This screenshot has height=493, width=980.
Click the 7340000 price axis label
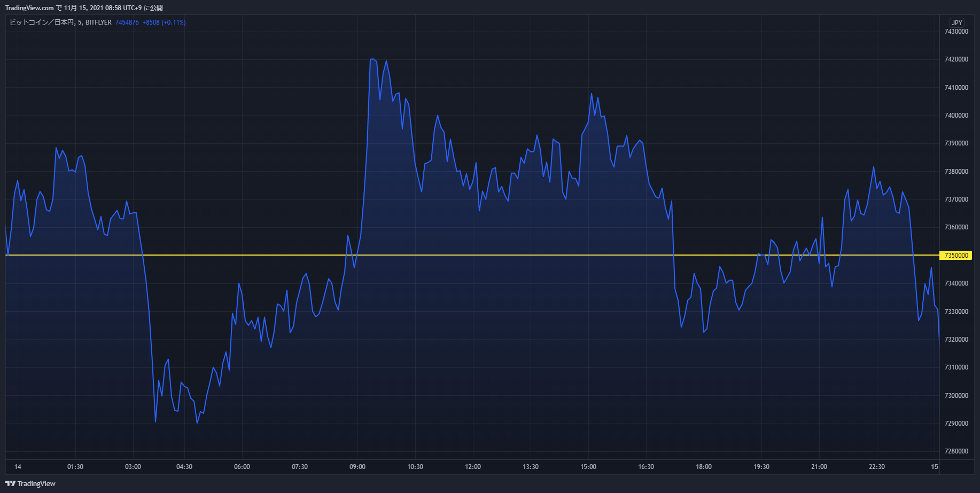click(x=956, y=283)
